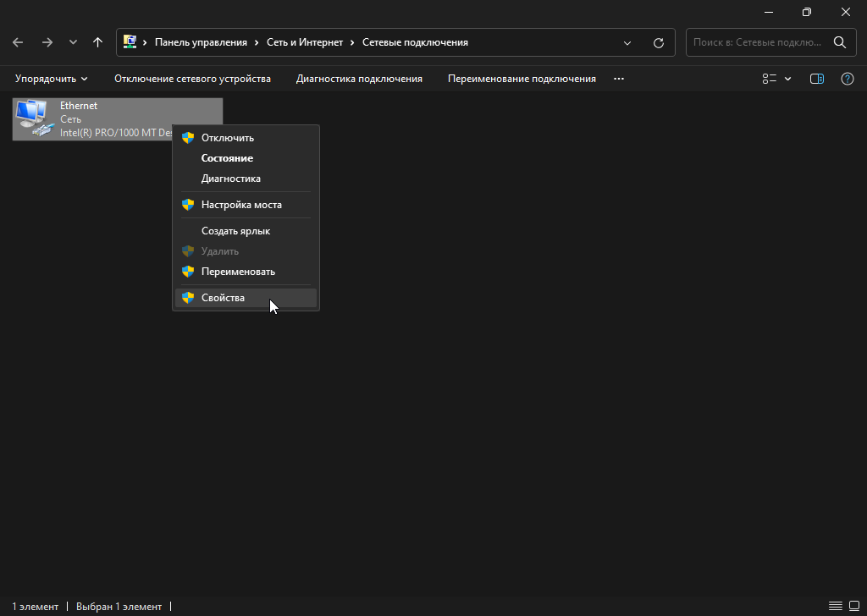Switch to large icons view in status bar
867x616 pixels.
tap(853, 606)
